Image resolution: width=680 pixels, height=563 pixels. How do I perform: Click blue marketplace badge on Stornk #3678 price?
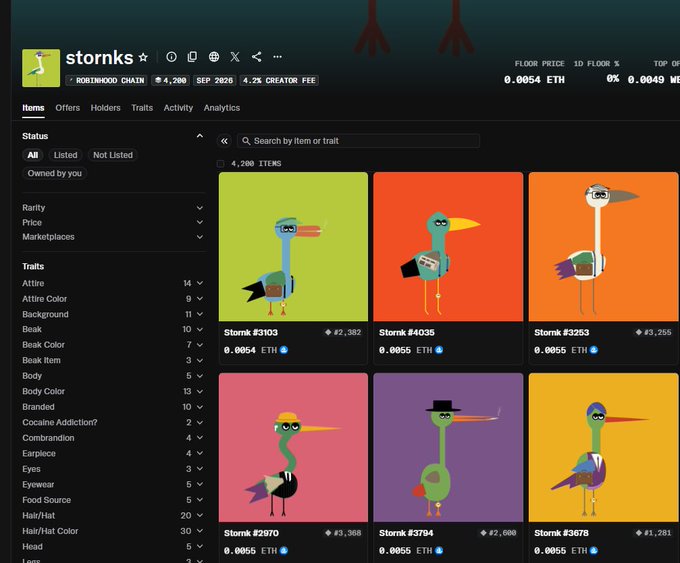[x=594, y=550]
